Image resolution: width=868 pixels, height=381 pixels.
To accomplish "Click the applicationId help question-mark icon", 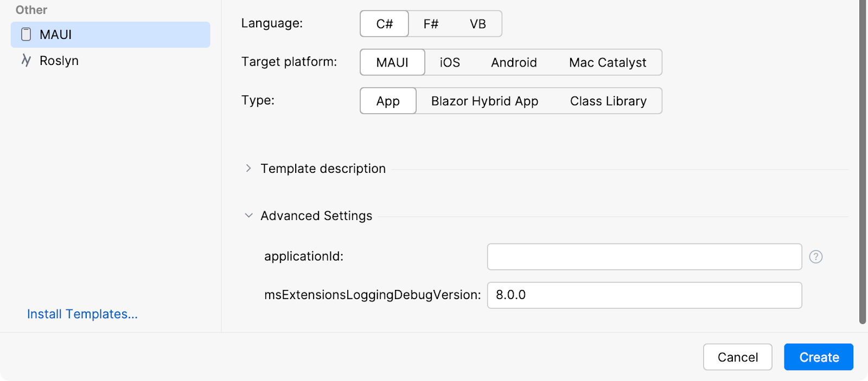I will [815, 257].
